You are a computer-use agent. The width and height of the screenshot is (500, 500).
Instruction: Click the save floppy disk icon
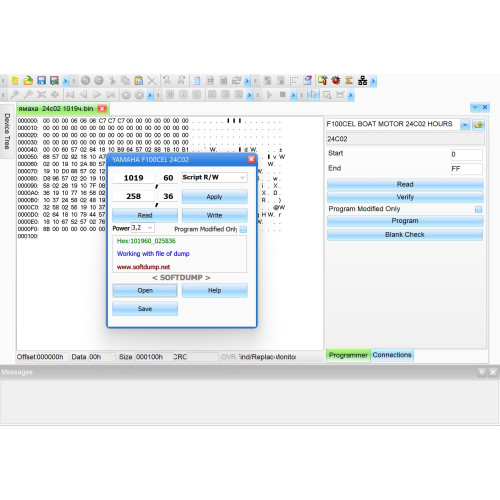tap(41, 80)
